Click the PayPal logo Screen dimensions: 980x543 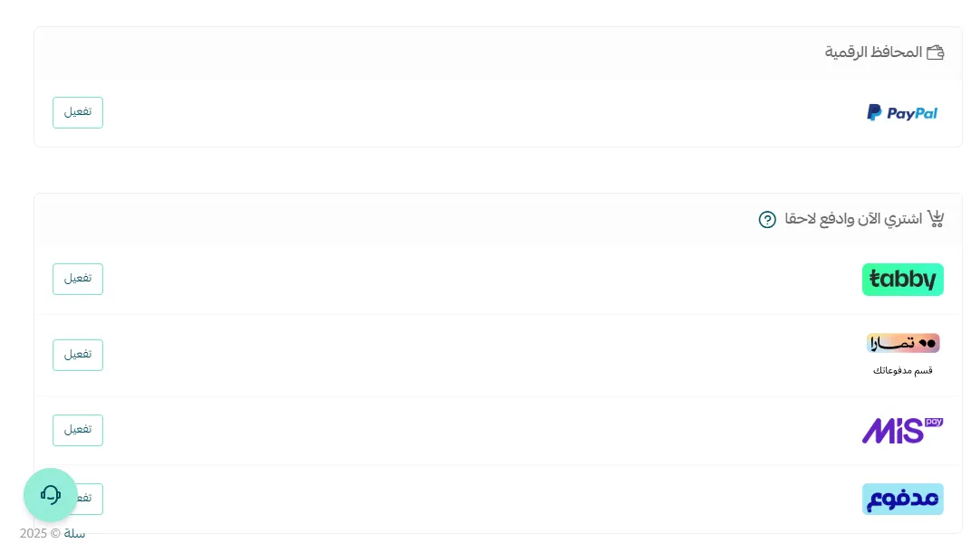(x=902, y=113)
